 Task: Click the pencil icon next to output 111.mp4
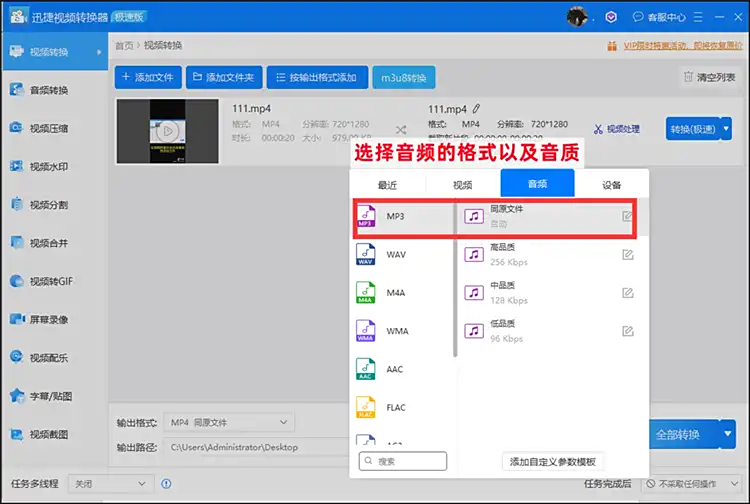tap(477, 108)
